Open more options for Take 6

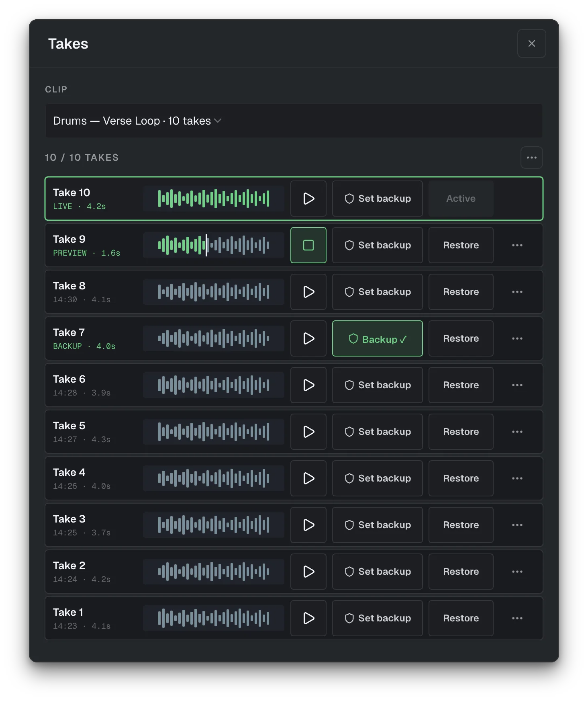tap(517, 385)
